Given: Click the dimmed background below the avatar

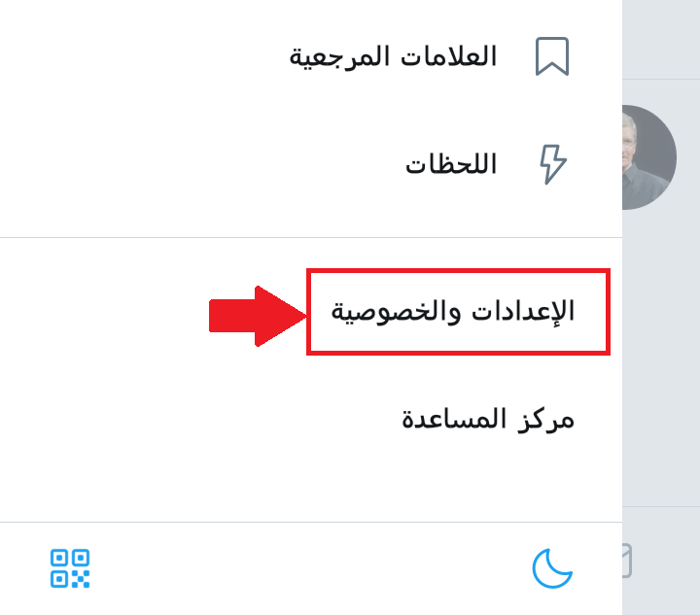Looking at the screenshot, I should (x=661, y=357).
